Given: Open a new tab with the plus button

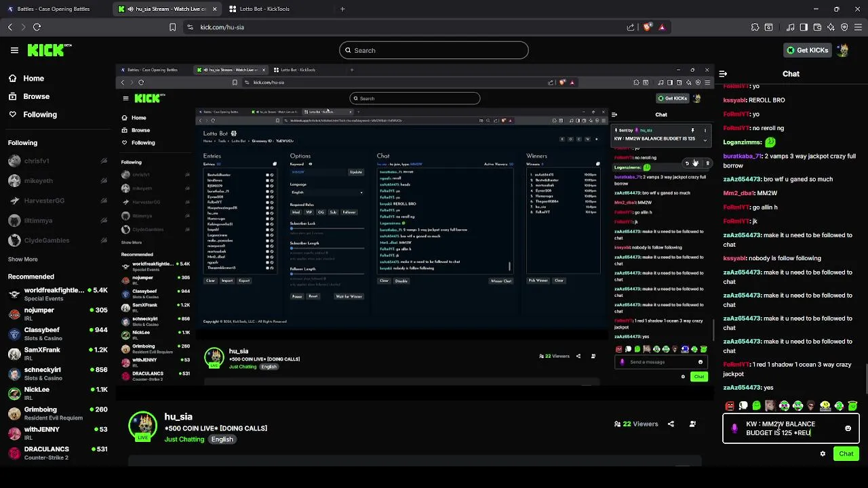Looking at the screenshot, I should pyautogui.click(x=342, y=9).
